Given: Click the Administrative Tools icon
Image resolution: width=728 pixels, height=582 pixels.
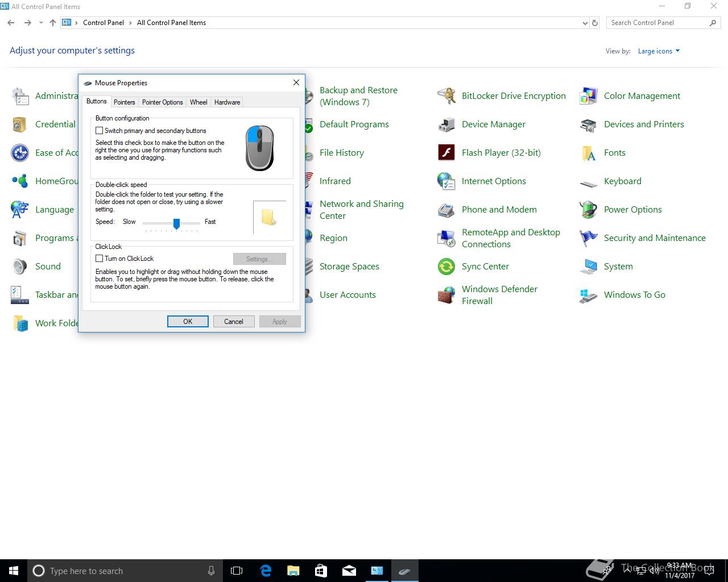Looking at the screenshot, I should tap(20, 96).
